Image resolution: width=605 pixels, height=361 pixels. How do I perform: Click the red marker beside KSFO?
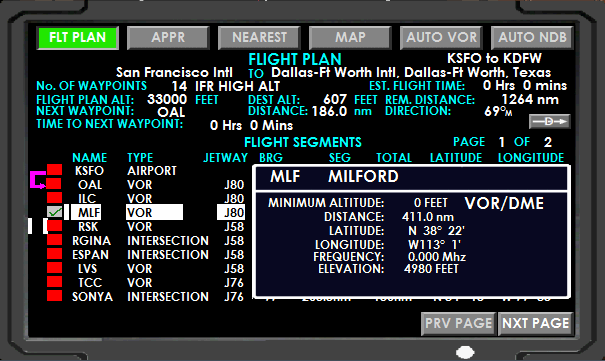(54, 170)
